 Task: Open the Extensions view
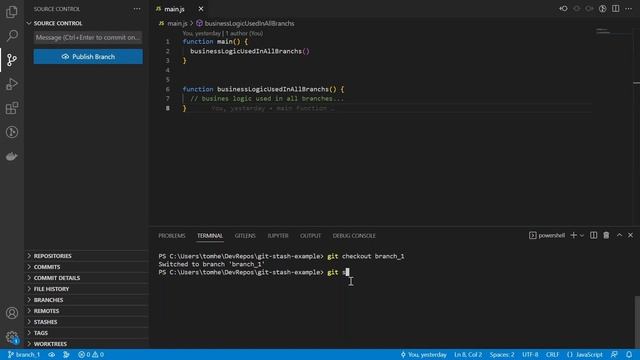tap(12, 108)
